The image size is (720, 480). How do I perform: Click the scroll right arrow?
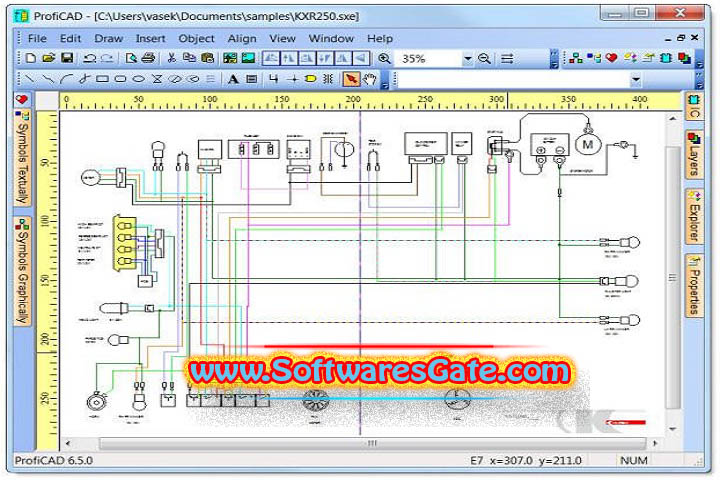pos(655,443)
